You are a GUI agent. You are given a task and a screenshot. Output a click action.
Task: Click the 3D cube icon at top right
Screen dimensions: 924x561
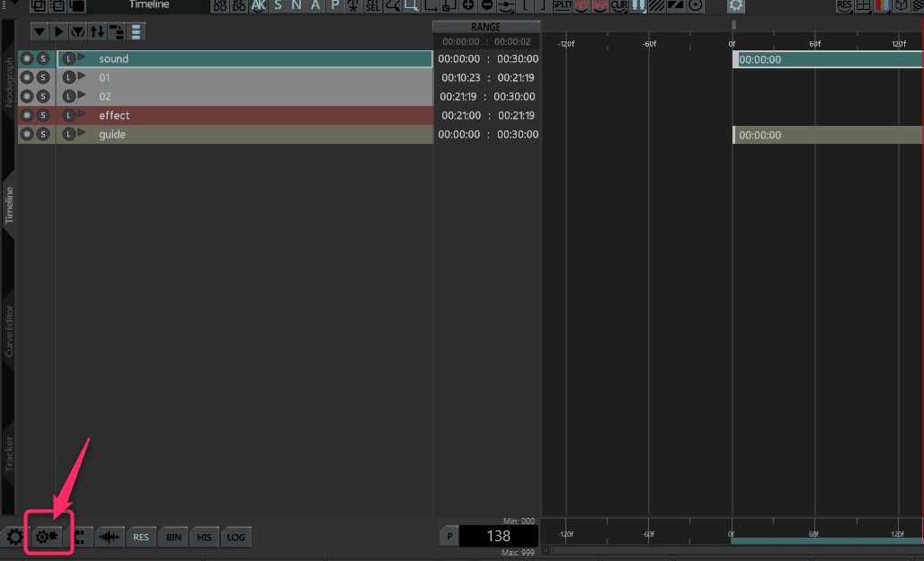901,6
